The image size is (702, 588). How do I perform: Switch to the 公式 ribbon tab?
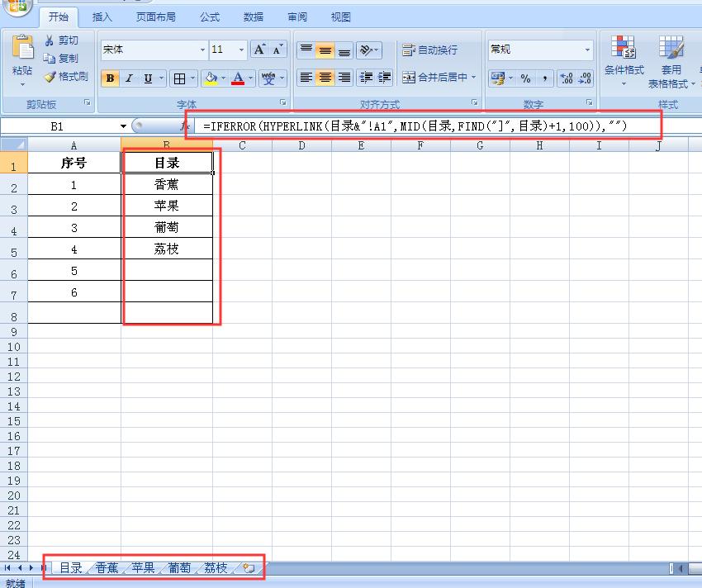point(210,17)
